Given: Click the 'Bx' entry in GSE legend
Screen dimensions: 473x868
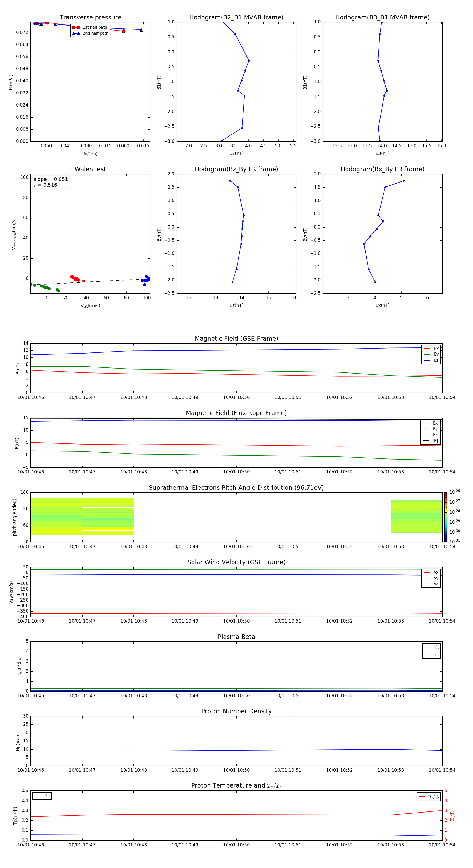Looking at the screenshot, I should pos(431,349).
